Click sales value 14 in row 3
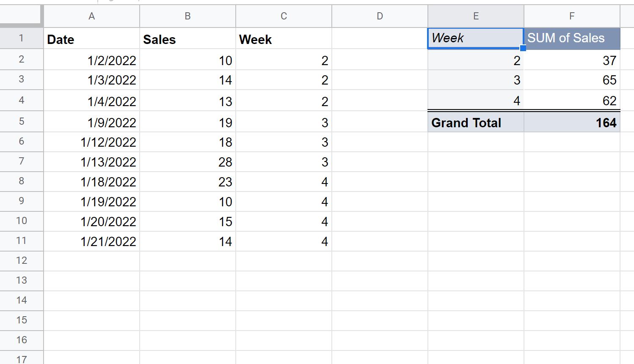The image size is (634, 364). pyautogui.click(x=187, y=80)
